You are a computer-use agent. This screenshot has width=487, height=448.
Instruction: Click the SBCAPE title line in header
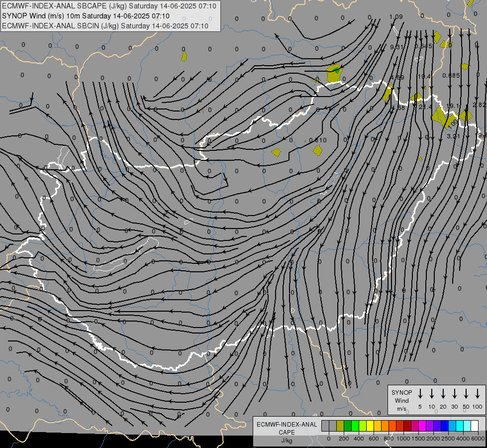tap(109, 6)
